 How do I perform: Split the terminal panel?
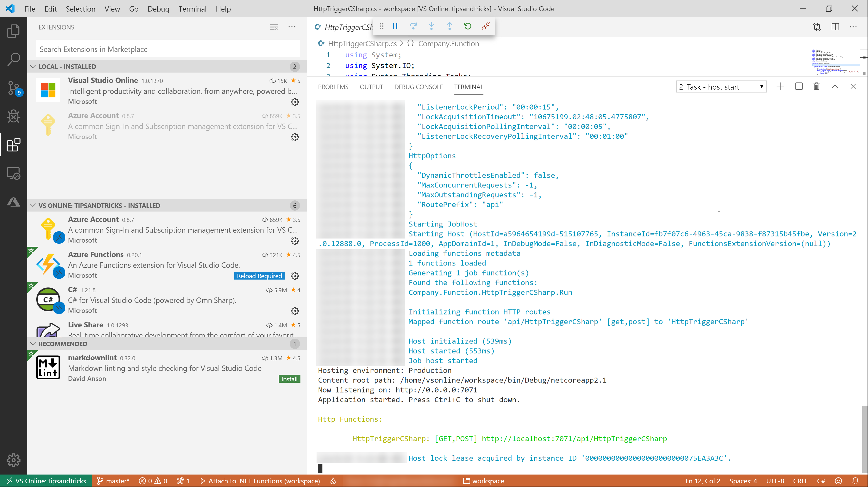799,87
